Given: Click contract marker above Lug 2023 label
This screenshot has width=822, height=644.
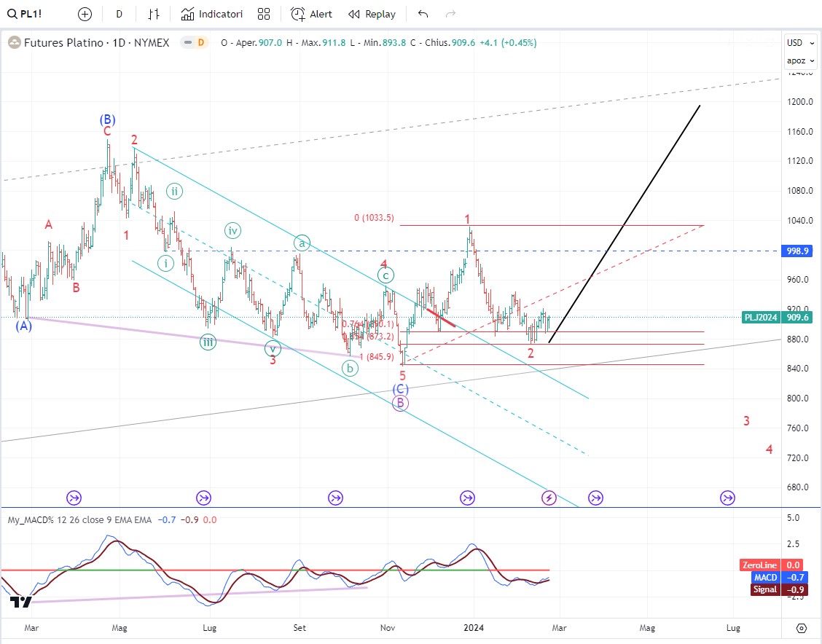Looking at the screenshot, I should click(x=204, y=498).
